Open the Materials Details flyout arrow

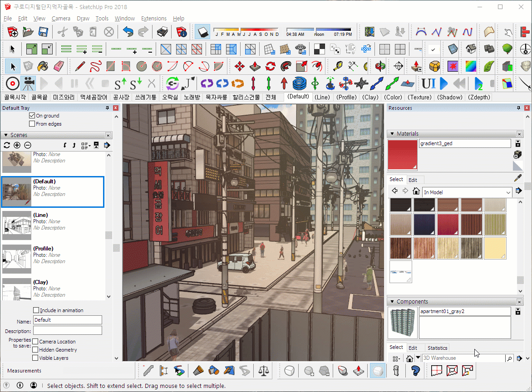point(518,191)
